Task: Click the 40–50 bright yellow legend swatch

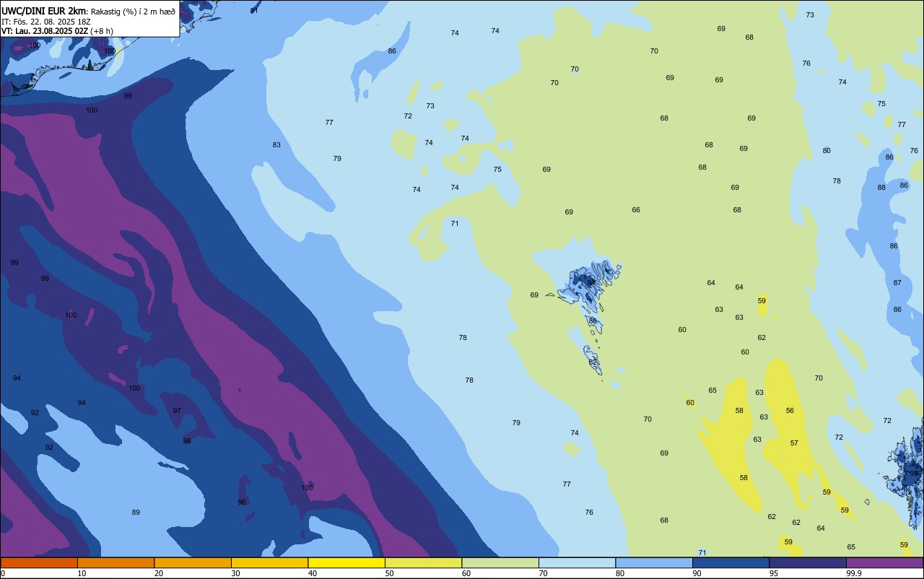Action: (x=346, y=562)
